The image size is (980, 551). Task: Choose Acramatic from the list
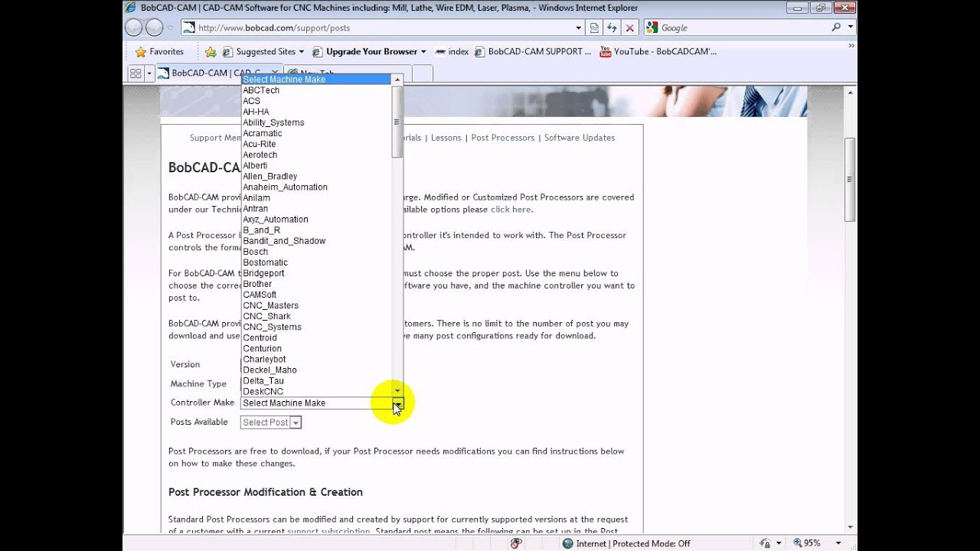(315, 133)
